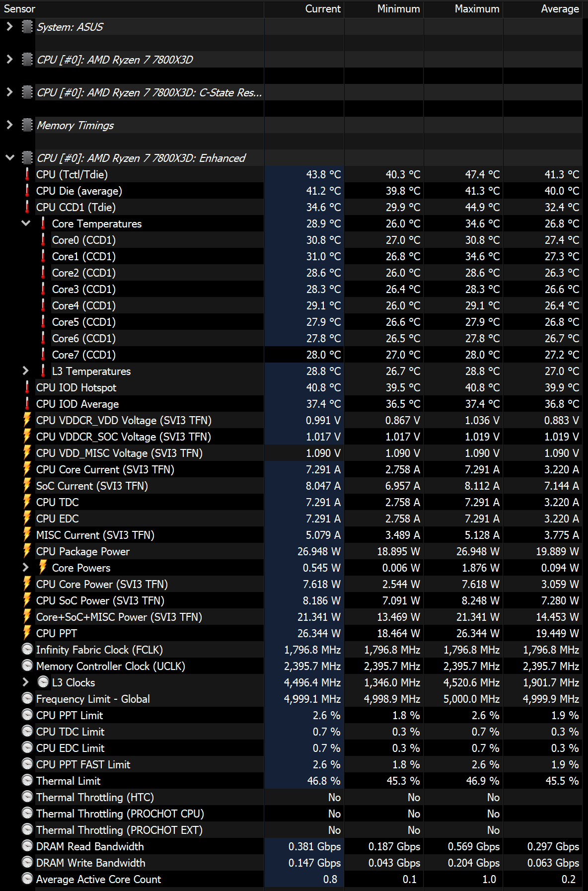
Task: Select the CPU VDDCR_SOC Voltage (SVI3 TFN) row
Action: 291,437
